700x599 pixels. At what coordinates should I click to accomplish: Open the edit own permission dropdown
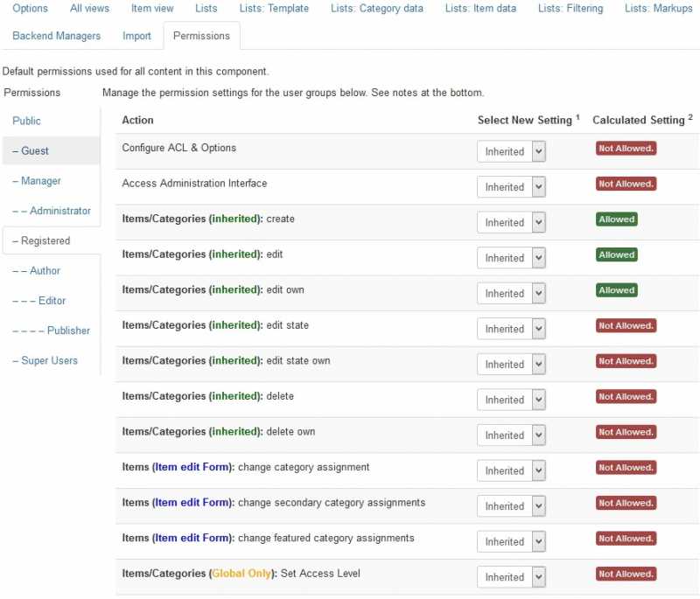[512, 293]
